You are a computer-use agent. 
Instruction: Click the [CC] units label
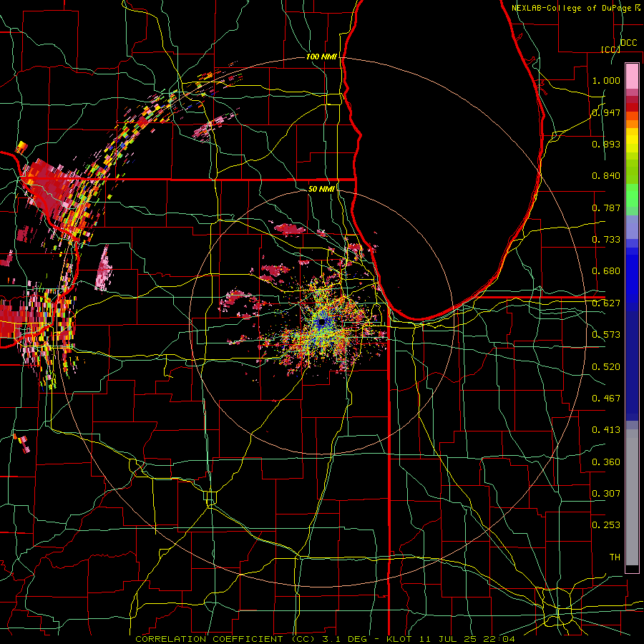pyautogui.click(x=610, y=49)
